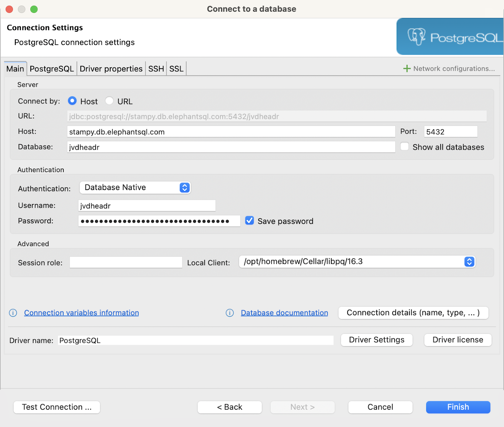Click the 'Connection Settings' heading
The height and width of the screenshot is (427, 504).
tap(45, 28)
